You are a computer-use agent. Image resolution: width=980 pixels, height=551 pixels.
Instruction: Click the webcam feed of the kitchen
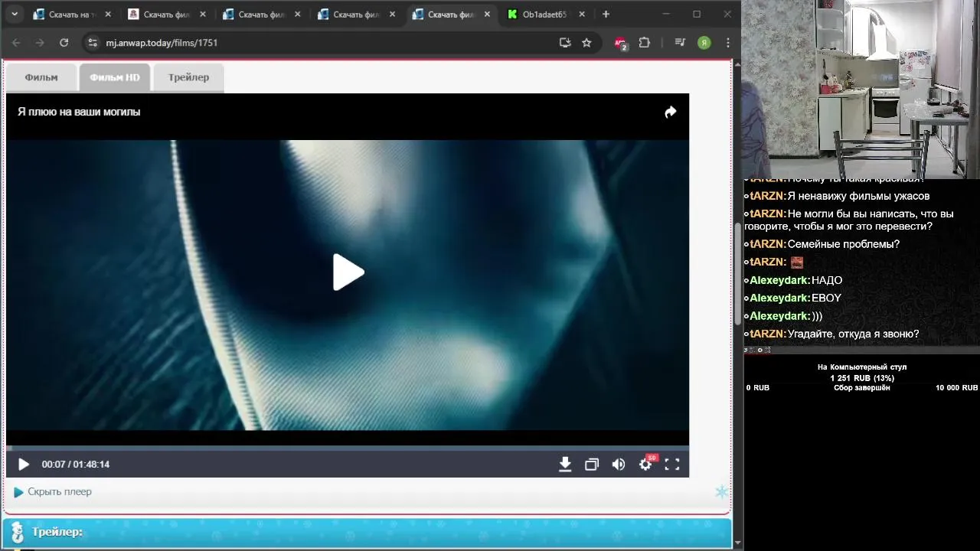tap(861, 89)
